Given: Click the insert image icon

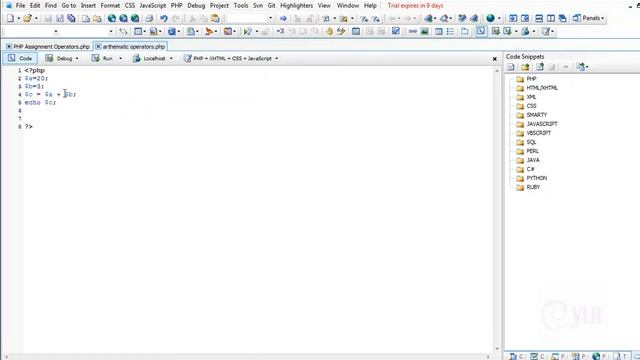Looking at the screenshot, I should 424,31.
